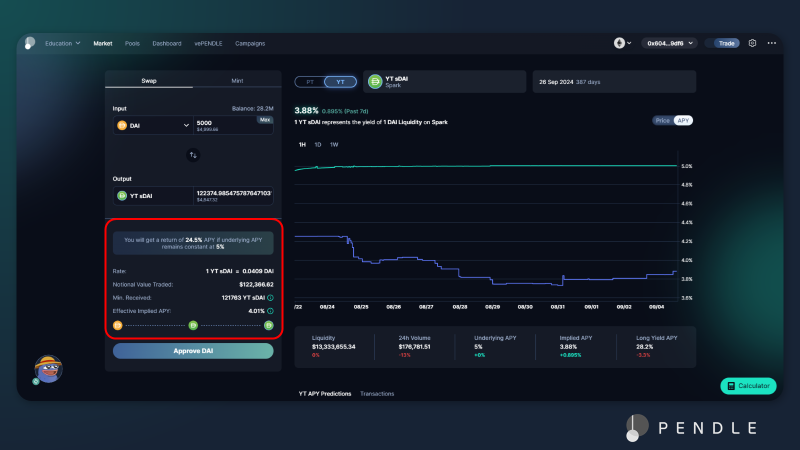
Task: Click the swap direction arrows icon
Action: [193, 155]
